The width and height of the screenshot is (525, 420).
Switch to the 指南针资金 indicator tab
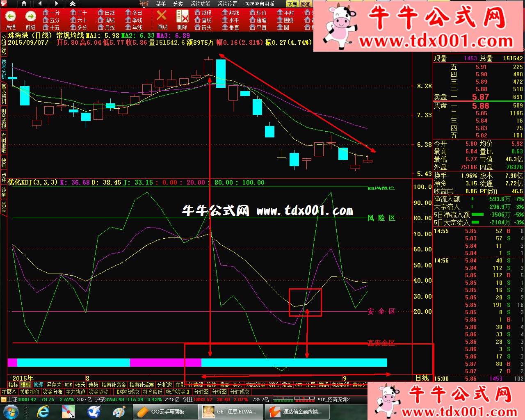coord(114,385)
